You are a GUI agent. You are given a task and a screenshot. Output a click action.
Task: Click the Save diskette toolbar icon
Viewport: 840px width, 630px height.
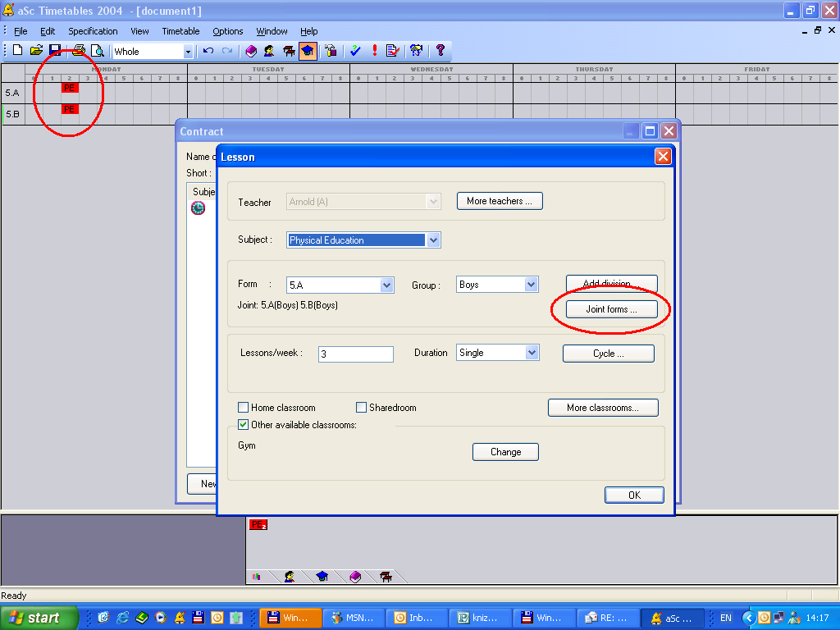[55, 51]
